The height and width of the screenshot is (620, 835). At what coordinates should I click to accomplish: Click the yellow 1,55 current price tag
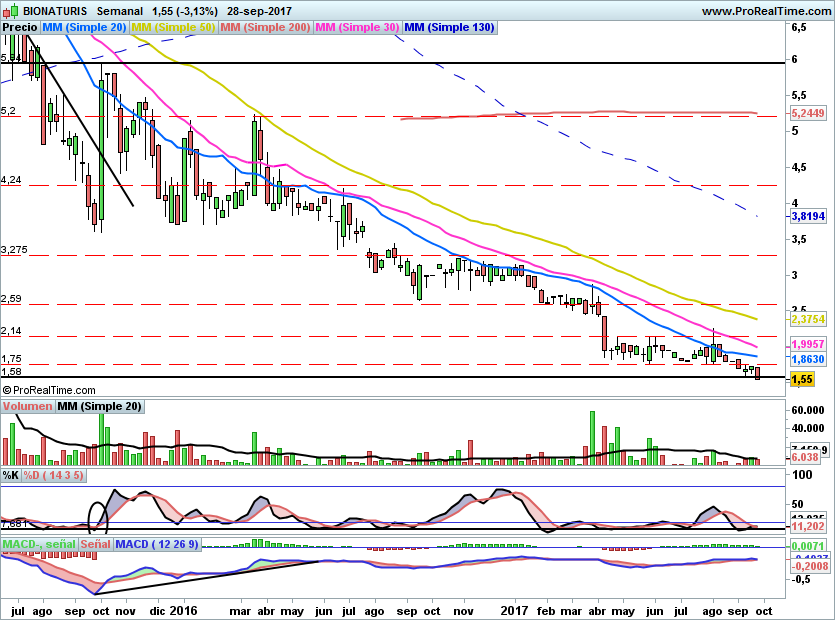pos(802,379)
